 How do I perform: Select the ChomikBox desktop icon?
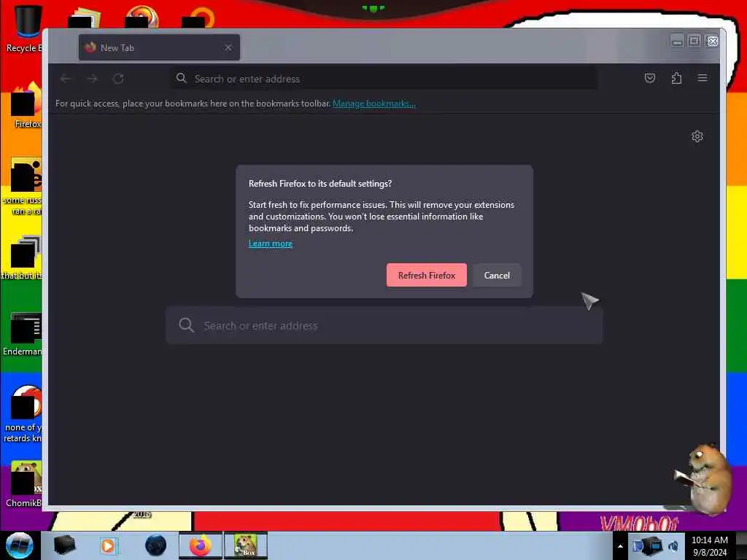click(x=25, y=484)
